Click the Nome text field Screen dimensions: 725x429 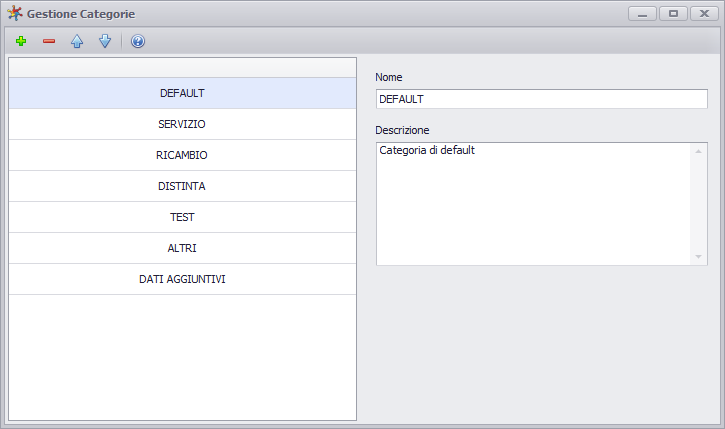pos(541,99)
